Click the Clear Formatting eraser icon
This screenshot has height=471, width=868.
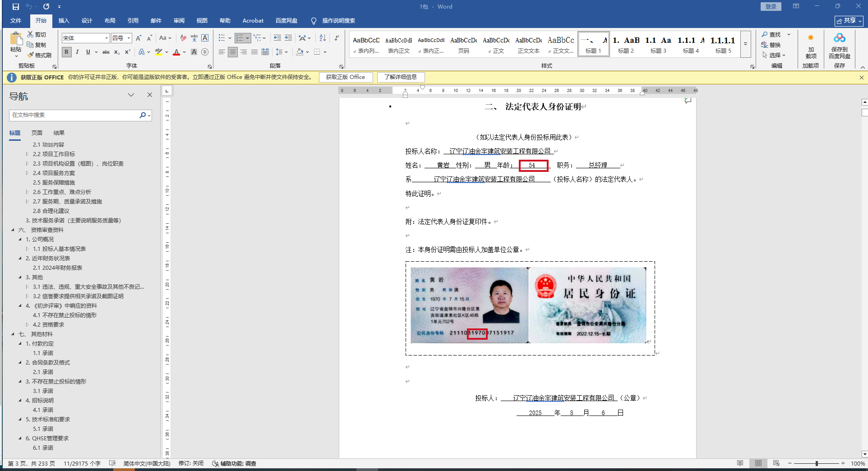point(183,38)
